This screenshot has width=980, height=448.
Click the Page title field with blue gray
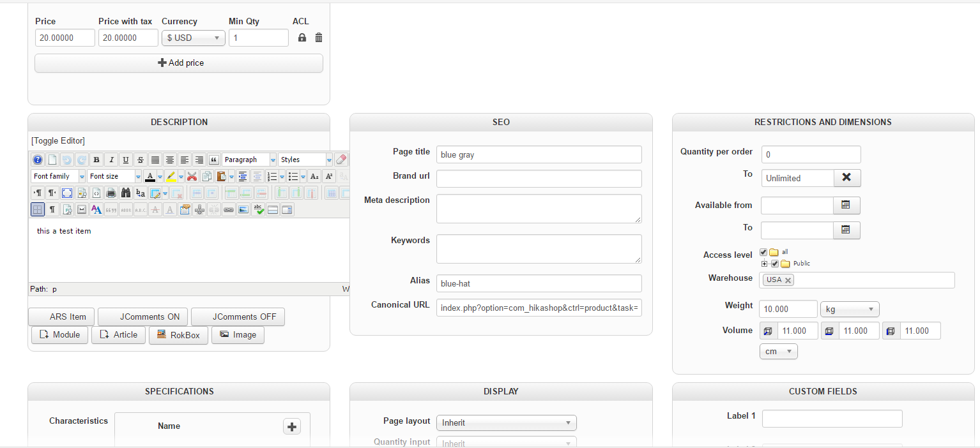[x=539, y=154]
